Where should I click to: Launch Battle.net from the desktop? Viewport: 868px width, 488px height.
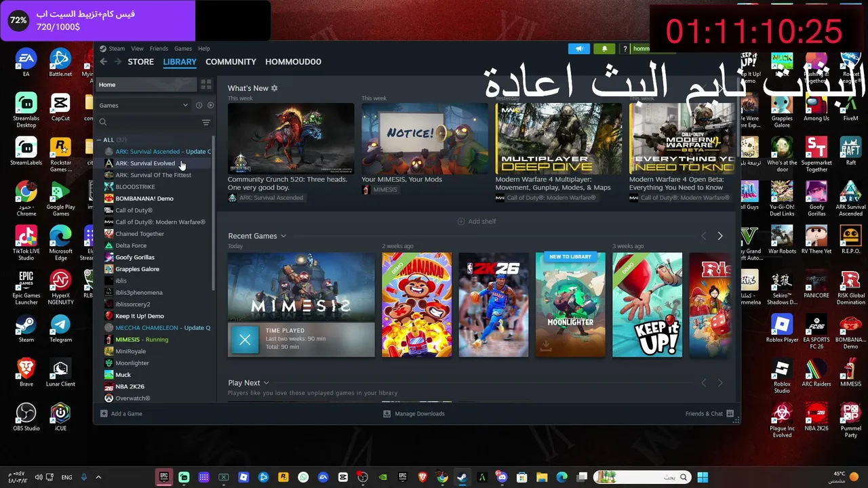(x=60, y=63)
